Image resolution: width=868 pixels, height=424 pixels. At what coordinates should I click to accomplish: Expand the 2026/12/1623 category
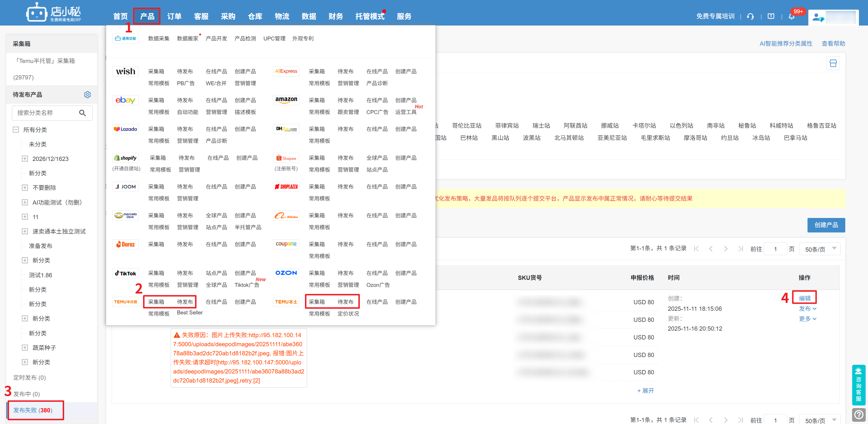click(x=25, y=159)
